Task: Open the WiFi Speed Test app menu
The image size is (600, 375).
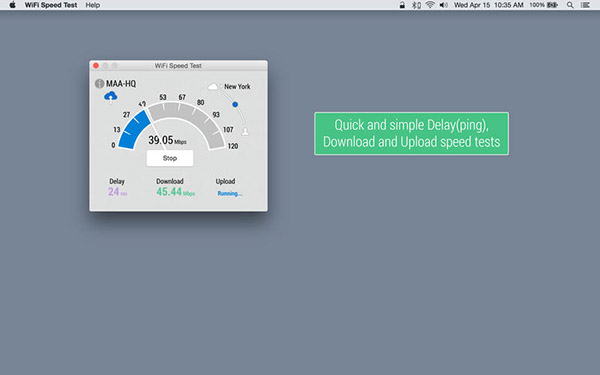Action: [x=51, y=5]
